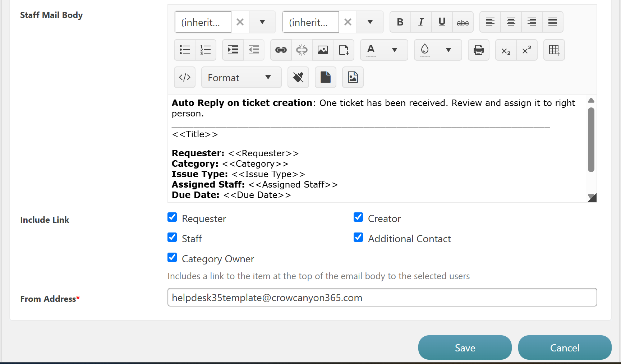Open the background color picker dropdown
This screenshot has width=621, height=364.
[448, 50]
